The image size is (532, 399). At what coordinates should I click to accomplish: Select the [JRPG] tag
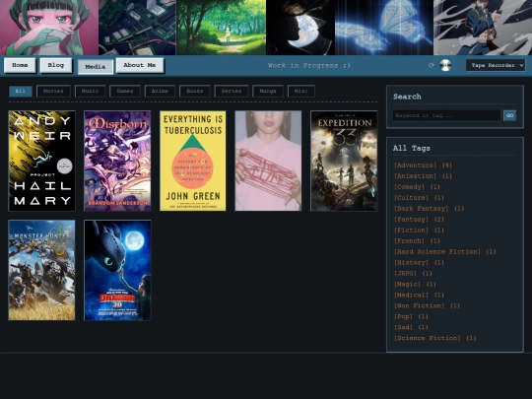coord(405,274)
